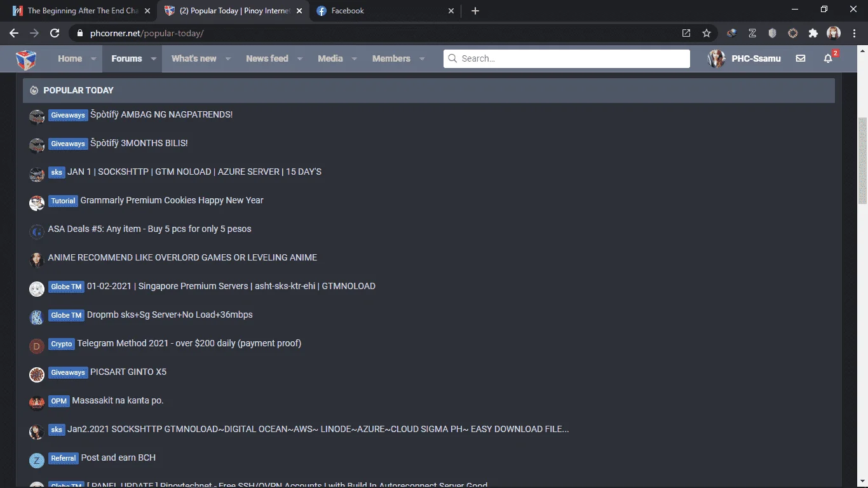Open the Forums navigation item
The width and height of the screenshot is (868, 488).
pyautogui.click(x=126, y=58)
